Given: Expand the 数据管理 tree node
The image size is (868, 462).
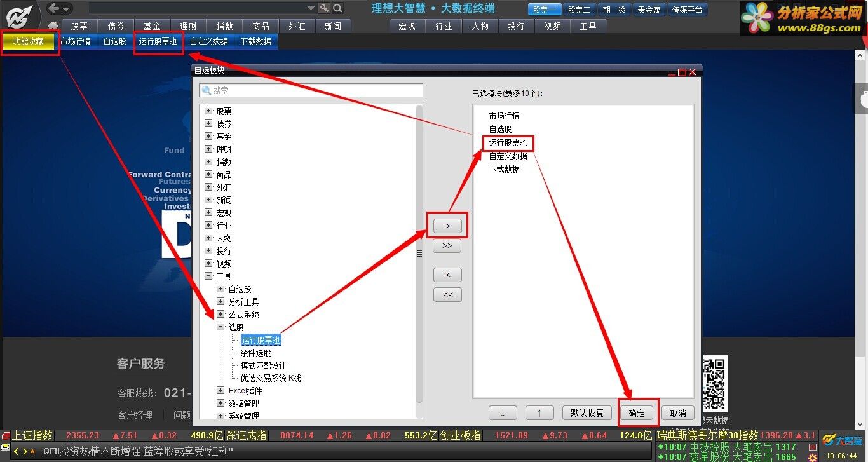Looking at the screenshot, I should [x=220, y=403].
